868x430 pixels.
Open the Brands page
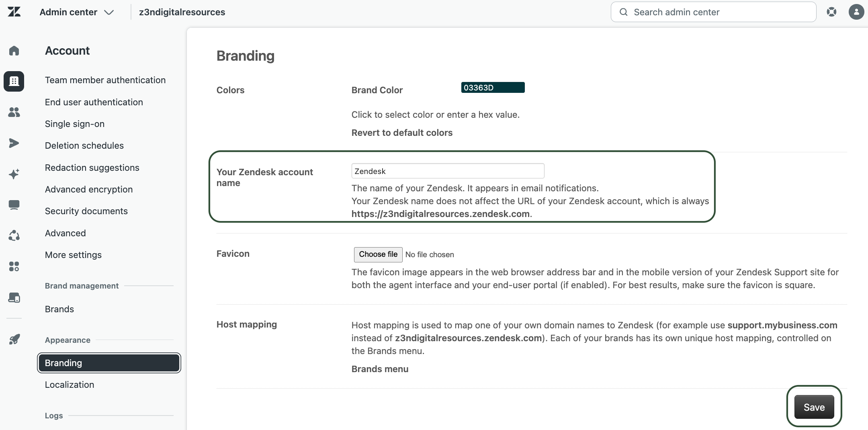pos(59,309)
